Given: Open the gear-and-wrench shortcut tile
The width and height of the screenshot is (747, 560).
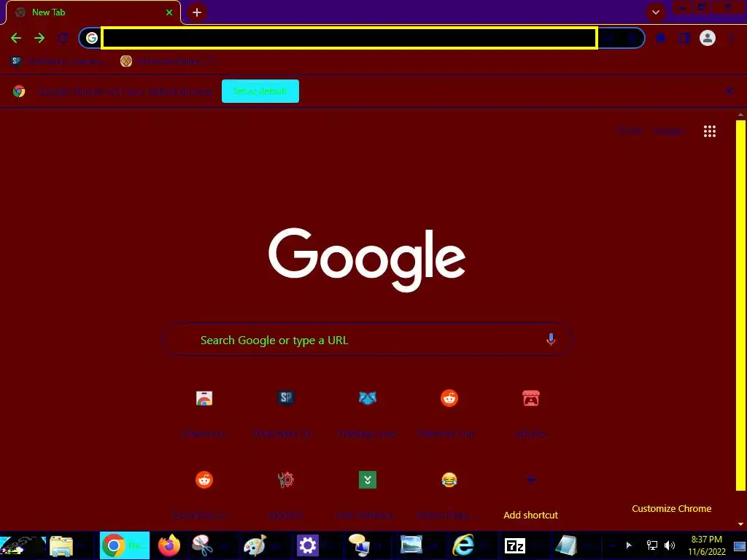Looking at the screenshot, I should tap(286, 494).
